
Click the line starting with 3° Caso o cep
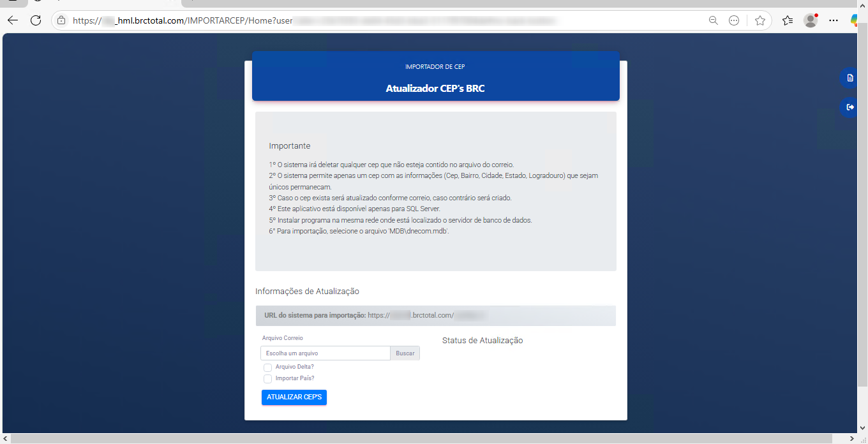(x=390, y=198)
